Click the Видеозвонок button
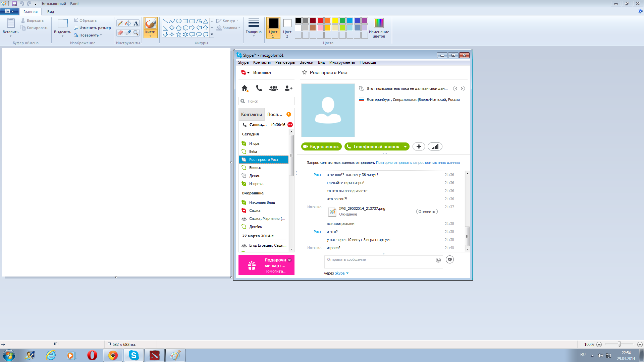The width and height of the screenshot is (644, 362). 321,146
